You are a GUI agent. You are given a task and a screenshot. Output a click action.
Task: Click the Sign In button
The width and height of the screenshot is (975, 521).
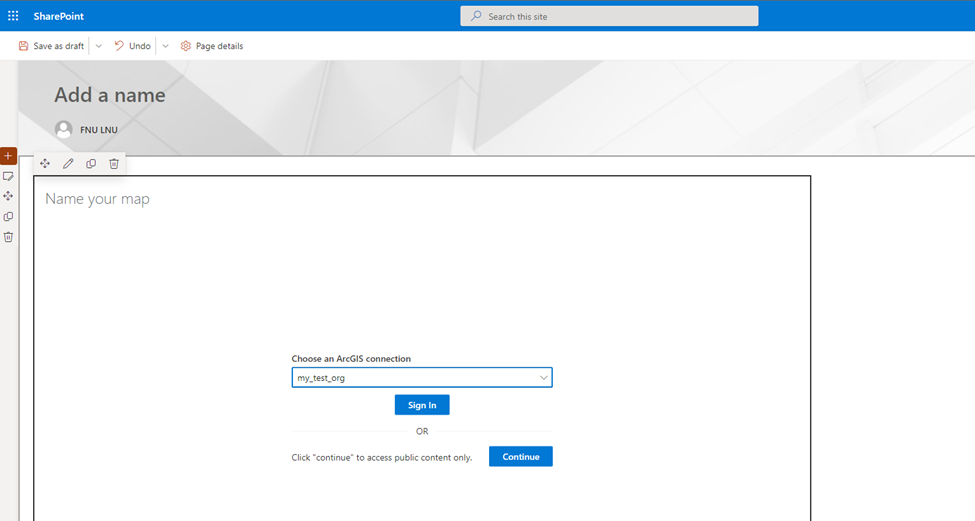(422, 405)
